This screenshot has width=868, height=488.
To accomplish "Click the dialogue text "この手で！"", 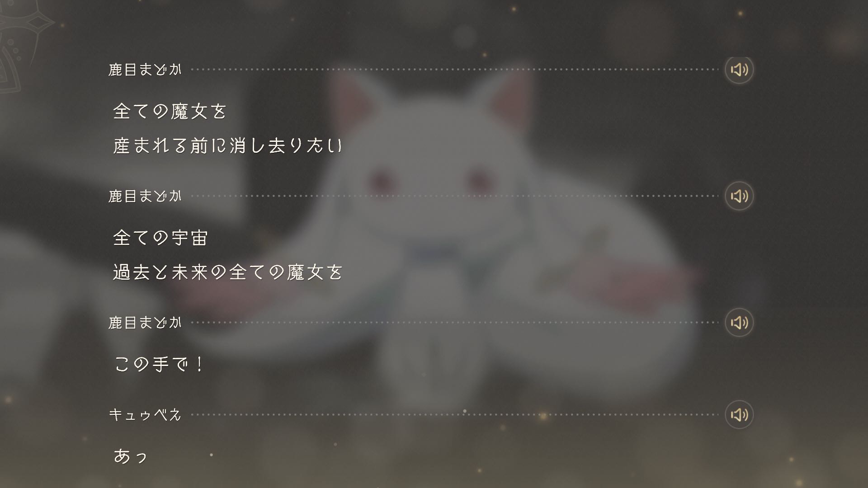I will (x=159, y=364).
